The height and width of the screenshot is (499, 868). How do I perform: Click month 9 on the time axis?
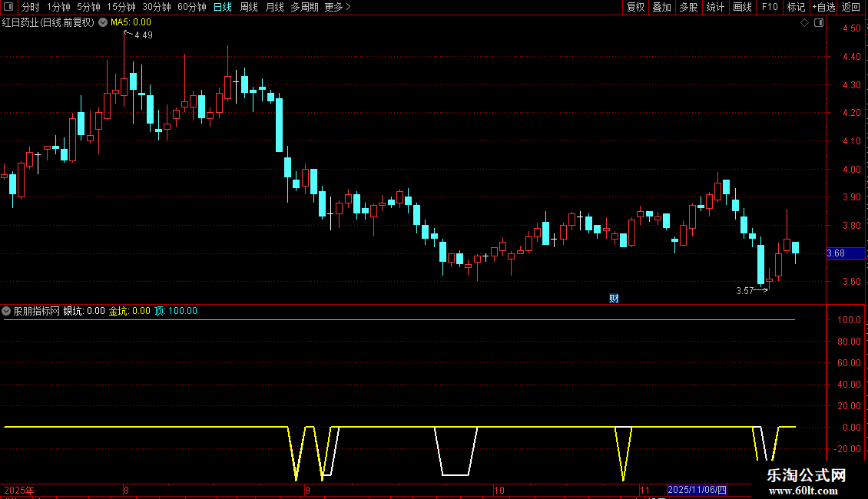307,490
